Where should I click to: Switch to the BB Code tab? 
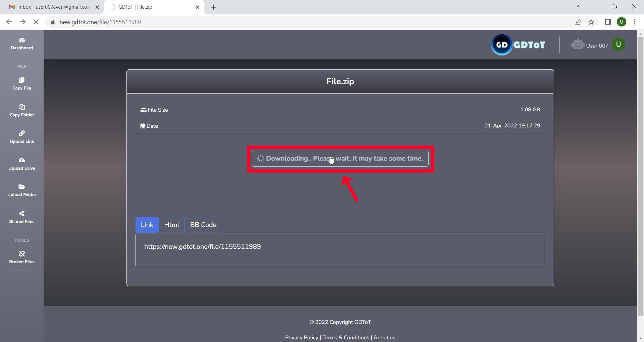point(203,225)
